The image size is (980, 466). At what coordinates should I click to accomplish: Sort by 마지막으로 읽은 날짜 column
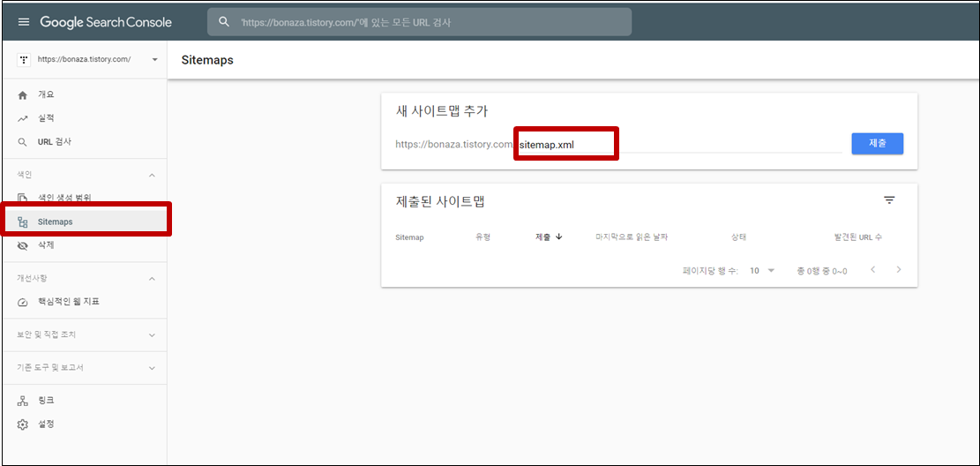pos(632,237)
